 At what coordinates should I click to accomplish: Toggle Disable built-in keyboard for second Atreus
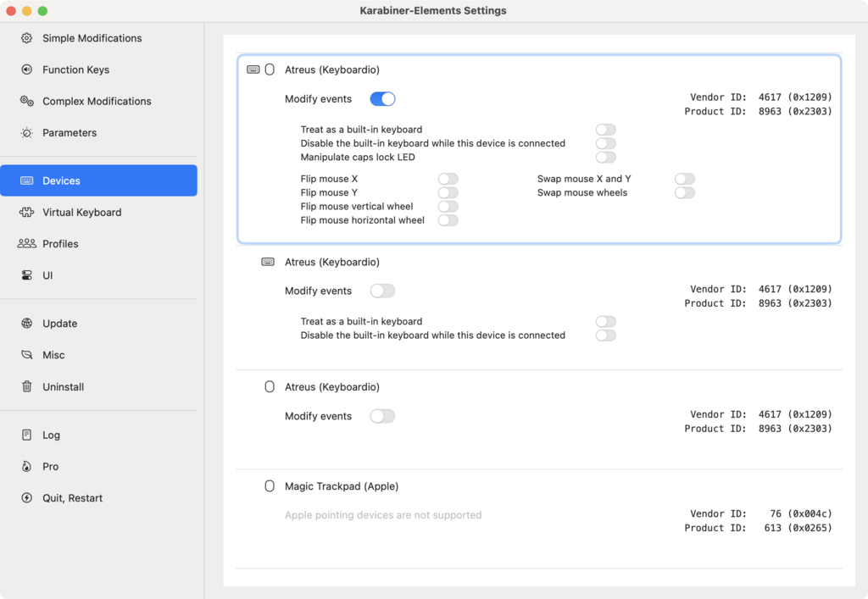point(606,336)
